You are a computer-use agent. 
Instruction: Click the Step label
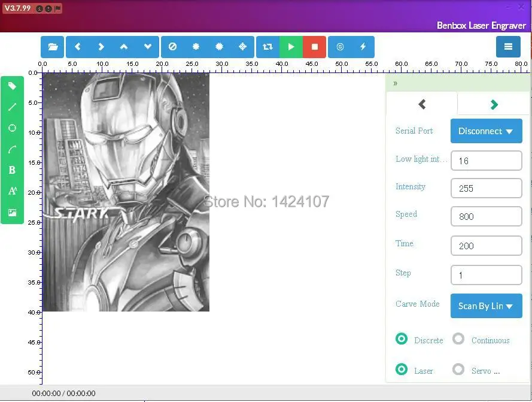pos(403,273)
